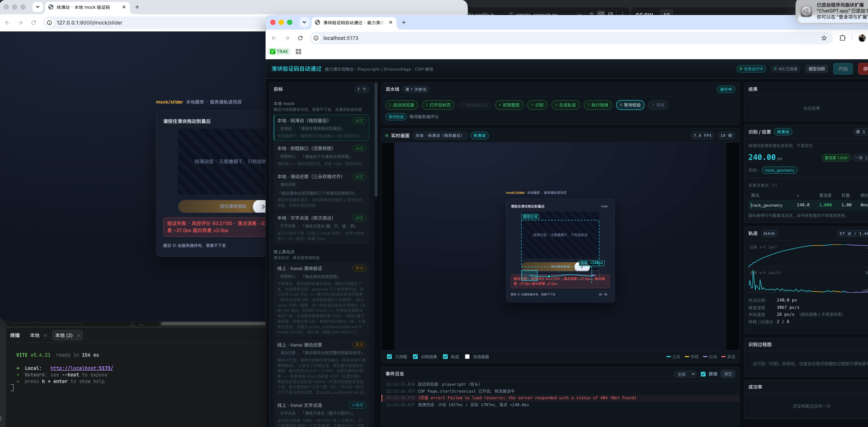Close the 本地 (2) terminal tab
The width and height of the screenshot is (868, 427).
click(x=79, y=336)
